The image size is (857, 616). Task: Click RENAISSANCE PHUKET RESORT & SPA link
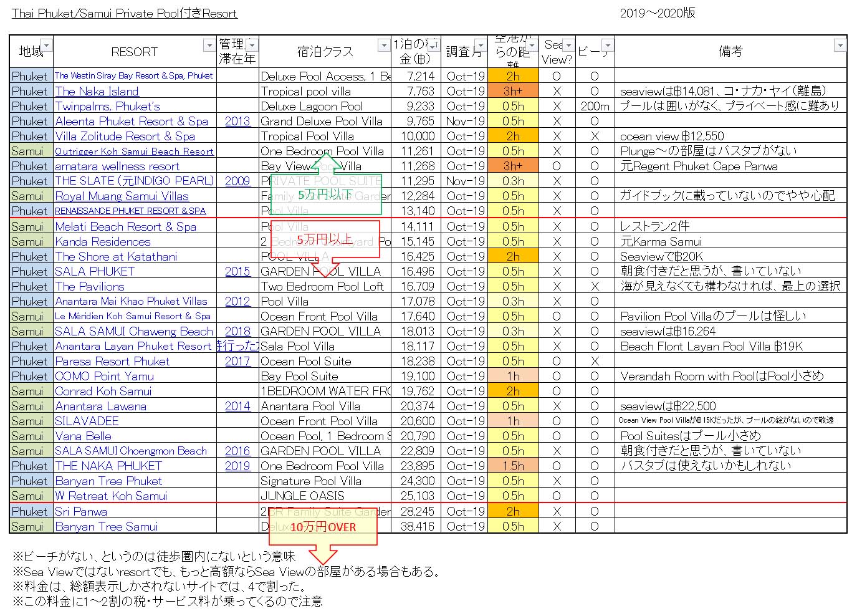pyautogui.click(x=130, y=211)
